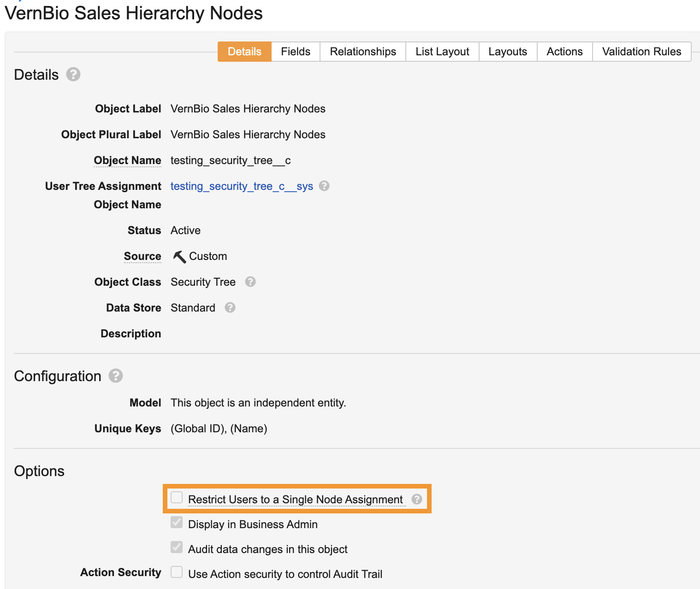Open the Relationships tab
700x589 pixels.
363,52
